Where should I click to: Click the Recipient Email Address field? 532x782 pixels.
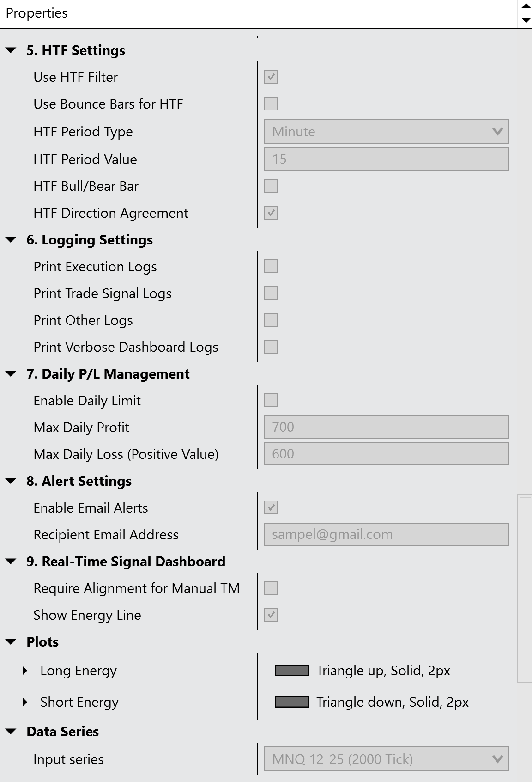[x=386, y=534]
